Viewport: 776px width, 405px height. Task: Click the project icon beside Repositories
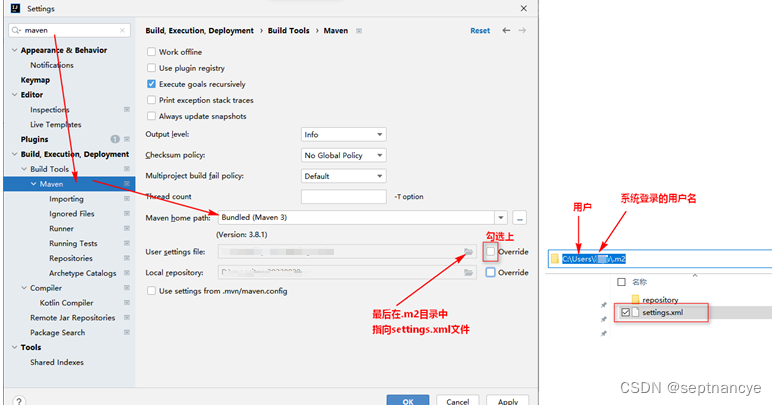click(127, 258)
